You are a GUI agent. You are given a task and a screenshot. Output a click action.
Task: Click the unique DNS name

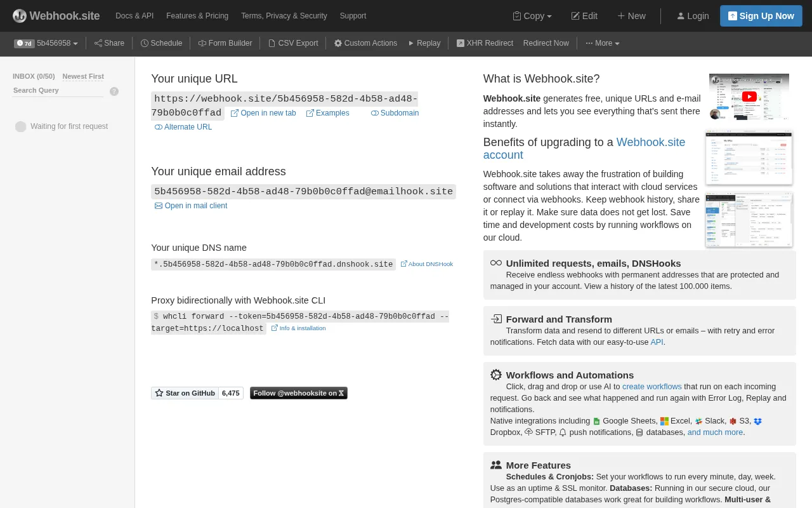point(273,264)
